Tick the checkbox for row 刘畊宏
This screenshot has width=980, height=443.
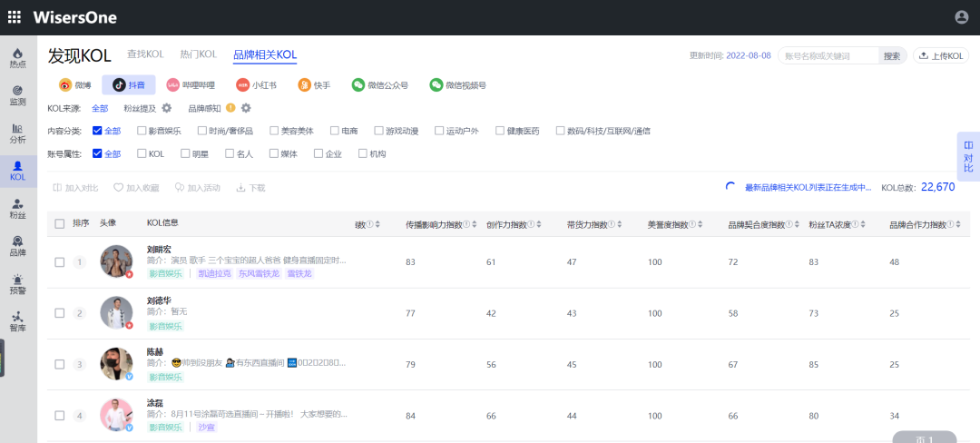pos(60,262)
